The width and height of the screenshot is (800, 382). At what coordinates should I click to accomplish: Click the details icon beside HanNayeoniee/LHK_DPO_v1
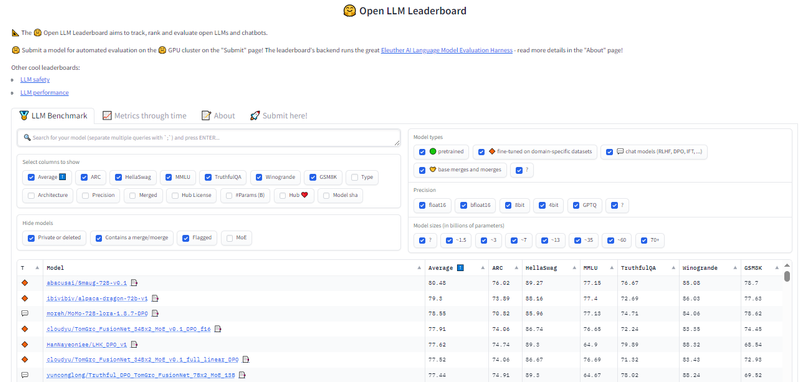pos(134,344)
